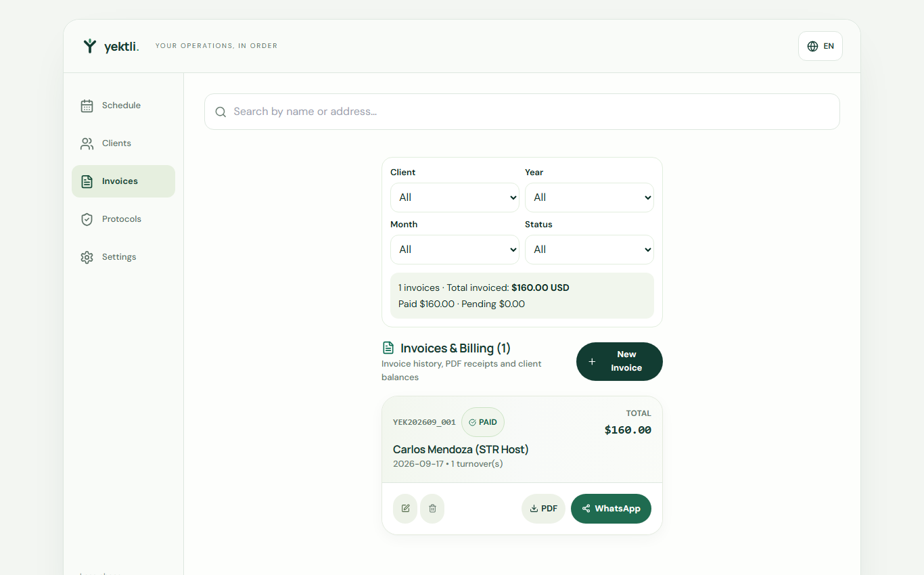Navigate to Protocols

[123, 219]
